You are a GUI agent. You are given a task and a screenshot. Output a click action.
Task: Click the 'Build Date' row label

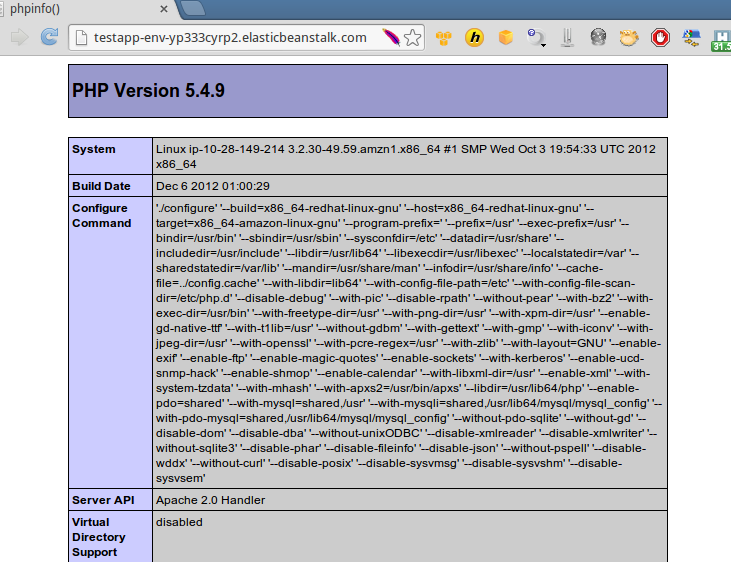[101, 186]
